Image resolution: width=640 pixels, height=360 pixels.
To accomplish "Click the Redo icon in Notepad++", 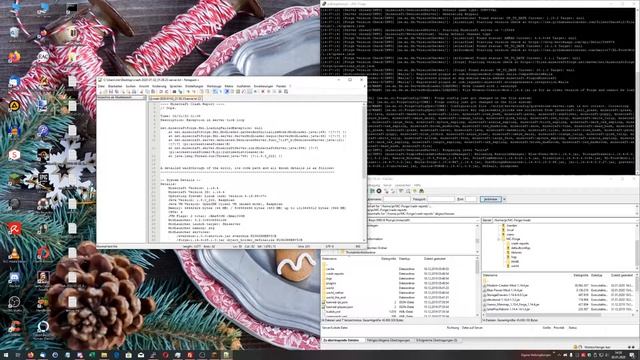I will [x=167, y=91].
